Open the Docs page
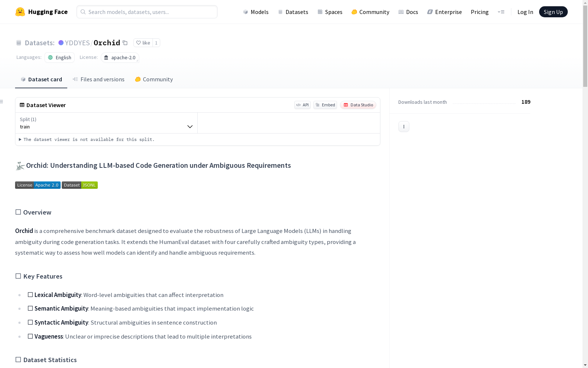Viewport: 588px width, 368px height. (x=408, y=12)
